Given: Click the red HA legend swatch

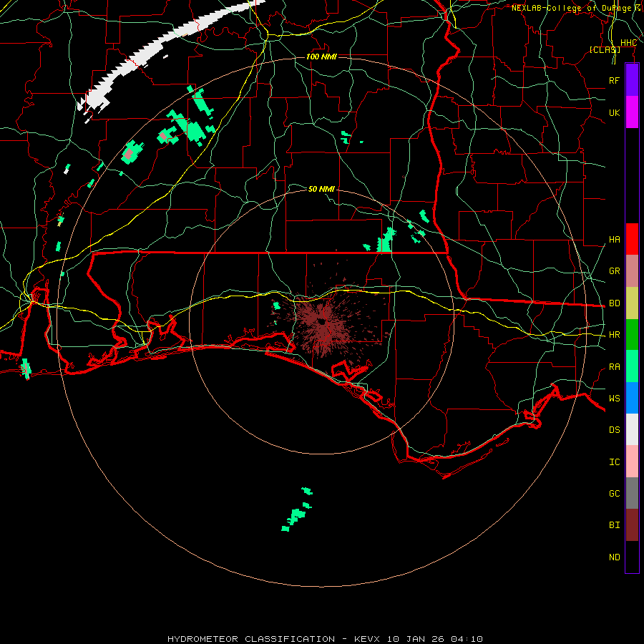Looking at the screenshot, I should click(632, 239).
